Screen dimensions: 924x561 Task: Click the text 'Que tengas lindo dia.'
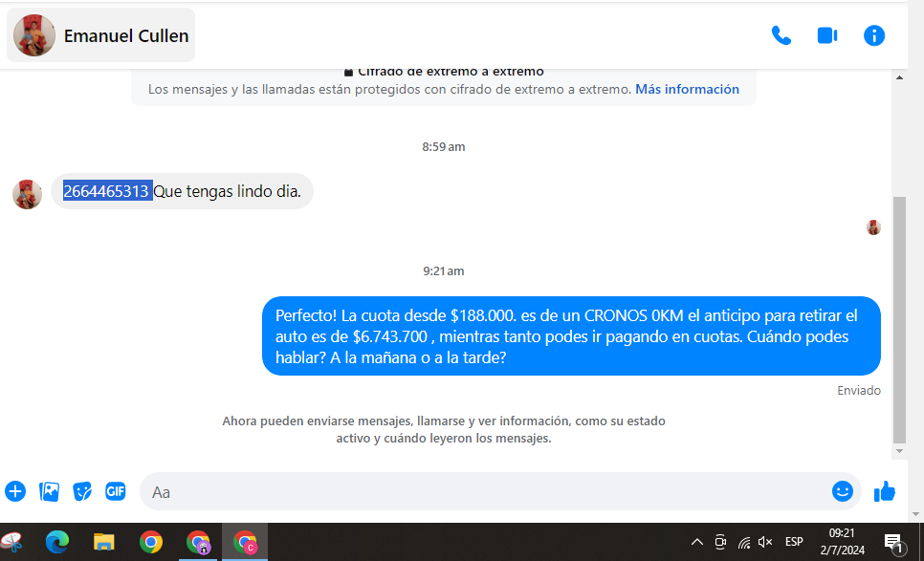227,191
